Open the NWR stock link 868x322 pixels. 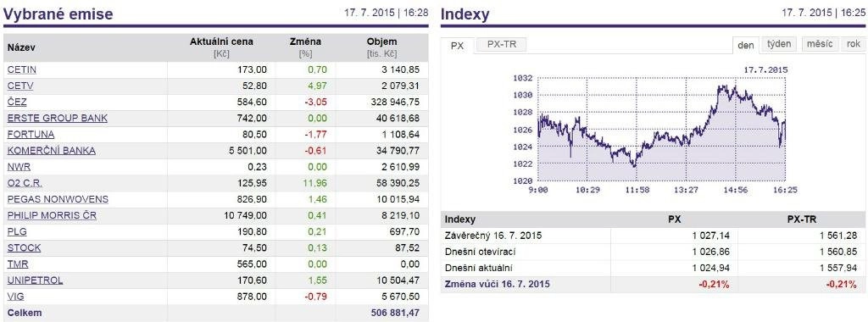coord(19,167)
